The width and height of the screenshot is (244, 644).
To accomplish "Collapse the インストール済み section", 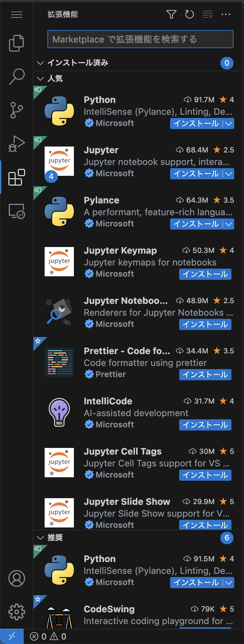I will (40, 63).
